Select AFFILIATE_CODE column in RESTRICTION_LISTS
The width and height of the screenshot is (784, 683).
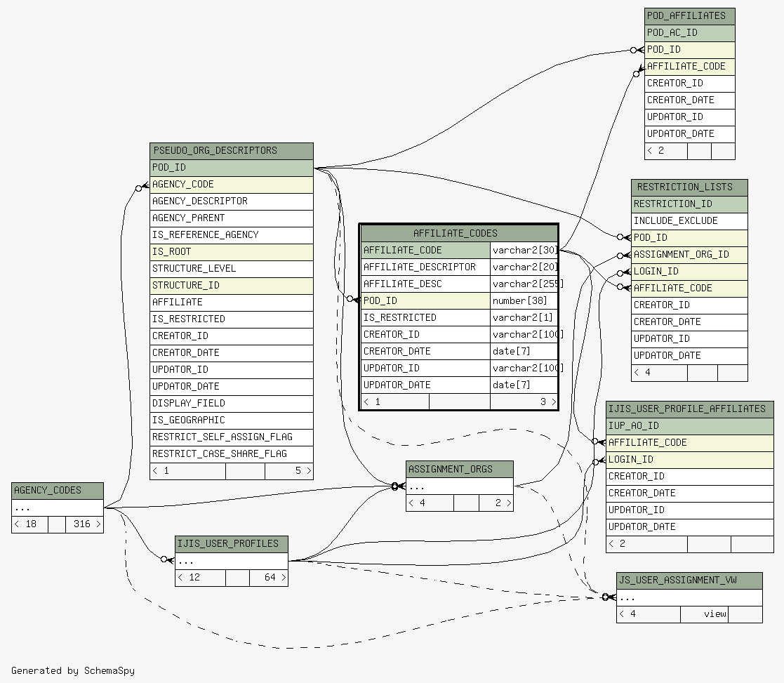tap(689, 289)
